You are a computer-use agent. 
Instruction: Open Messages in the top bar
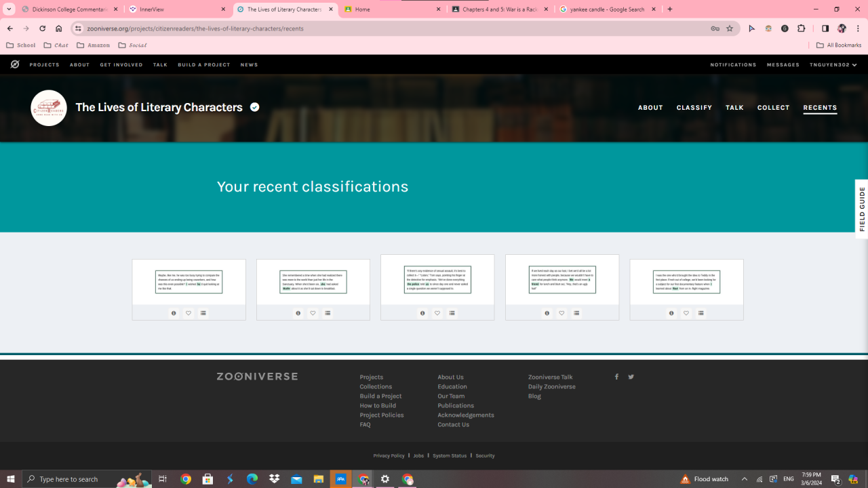pos(783,65)
